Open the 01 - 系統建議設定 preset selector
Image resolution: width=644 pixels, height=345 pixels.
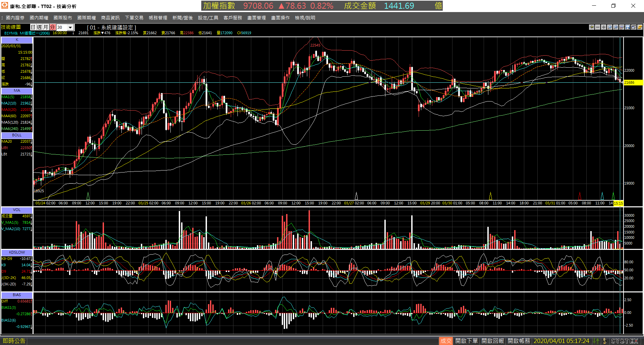(x=111, y=27)
